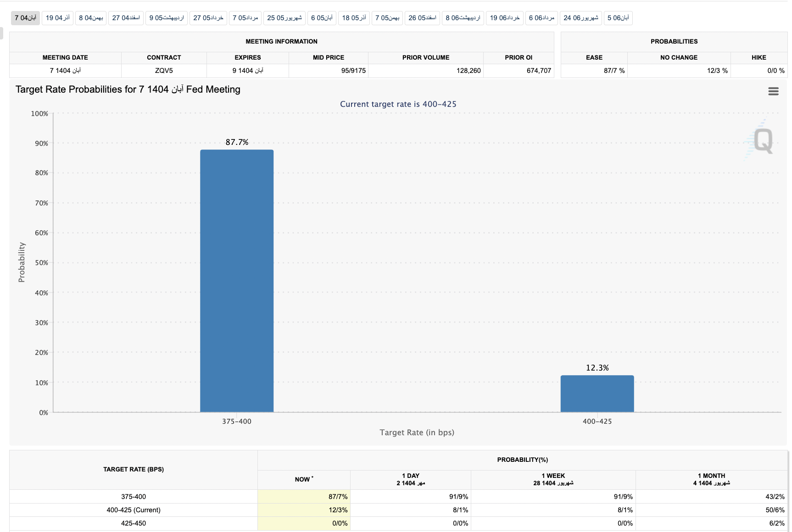Click the 400-425 (Current) table row label

pyautogui.click(x=134, y=510)
